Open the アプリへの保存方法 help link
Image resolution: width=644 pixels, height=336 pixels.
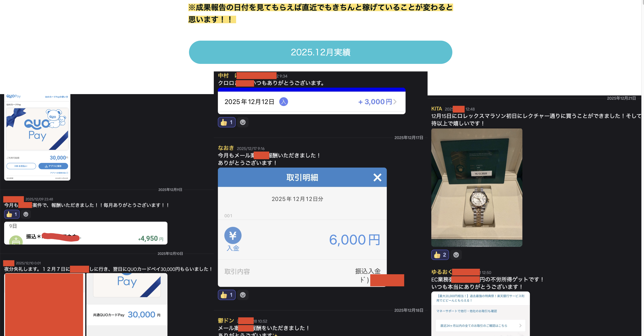pos(59,173)
